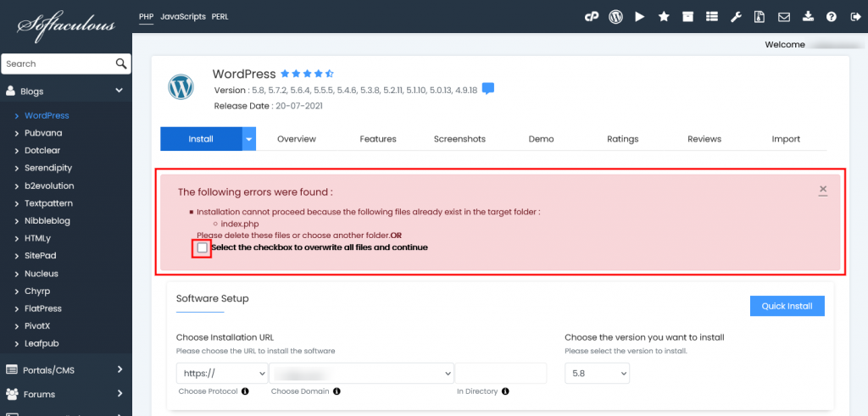Open the Screenshots tab

(x=459, y=139)
